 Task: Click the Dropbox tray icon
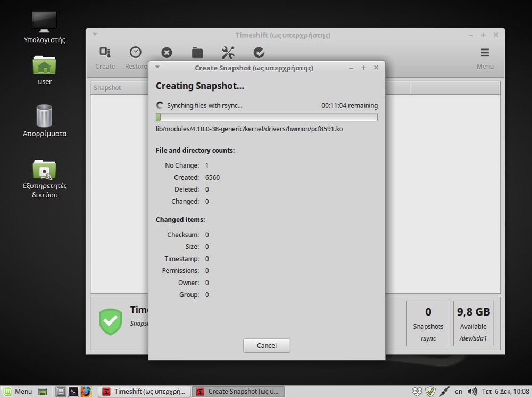click(x=417, y=392)
